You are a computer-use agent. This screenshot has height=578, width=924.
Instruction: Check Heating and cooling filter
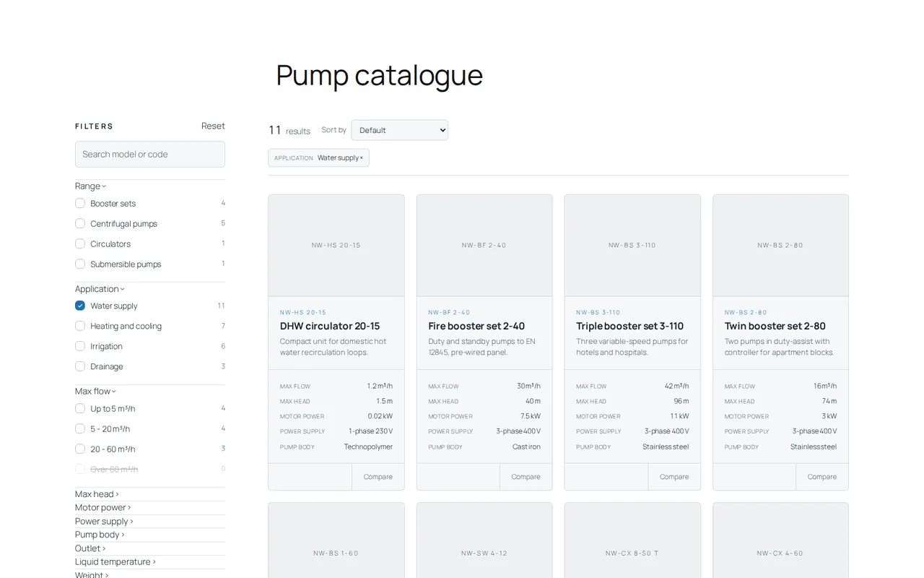click(80, 327)
